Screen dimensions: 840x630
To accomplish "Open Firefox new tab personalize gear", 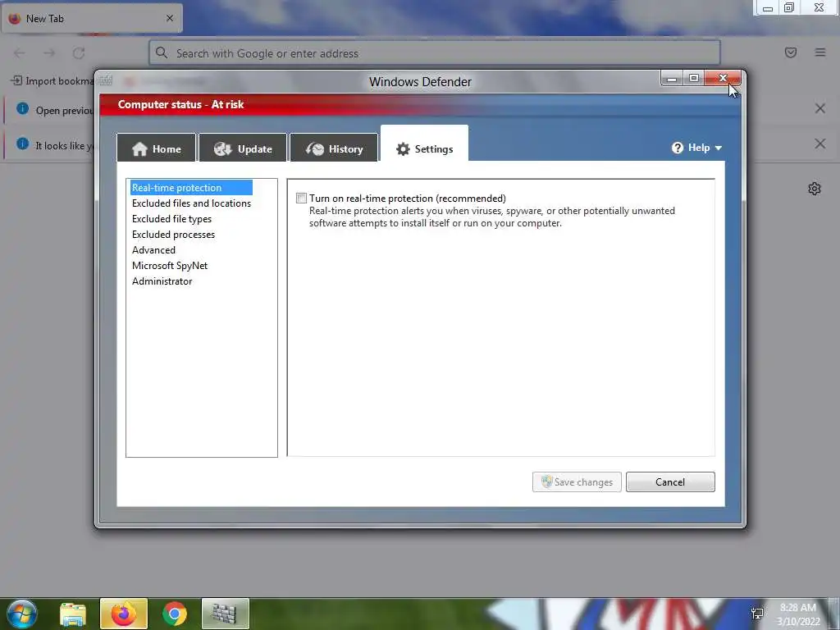I will 815,189.
